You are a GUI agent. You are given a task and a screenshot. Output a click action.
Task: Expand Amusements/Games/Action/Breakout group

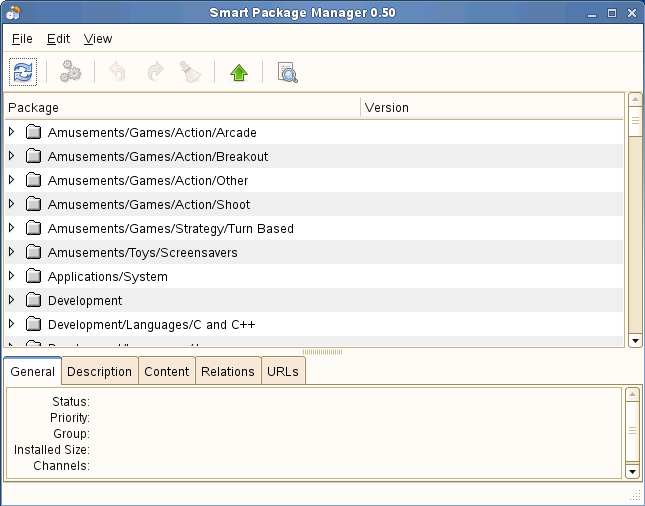coord(12,156)
